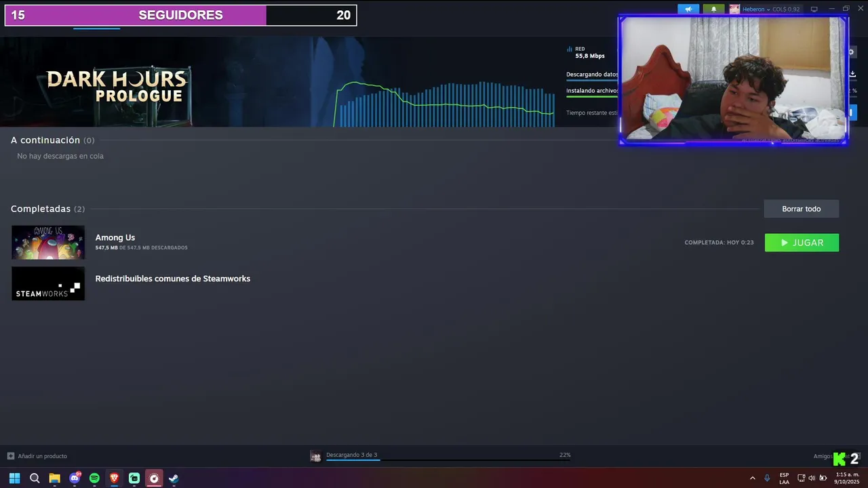Click the battery icon in the system tray

[x=823, y=479]
